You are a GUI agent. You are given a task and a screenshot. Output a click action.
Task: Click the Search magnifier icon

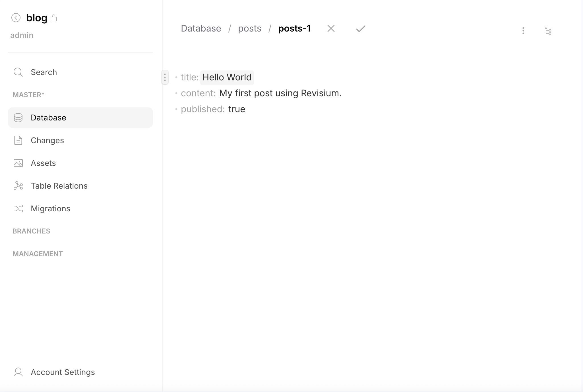pyautogui.click(x=18, y=72)
